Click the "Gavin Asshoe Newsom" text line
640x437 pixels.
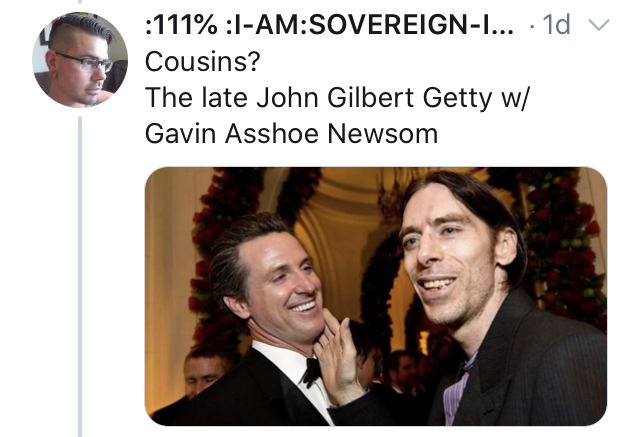[x=291, y=134]
